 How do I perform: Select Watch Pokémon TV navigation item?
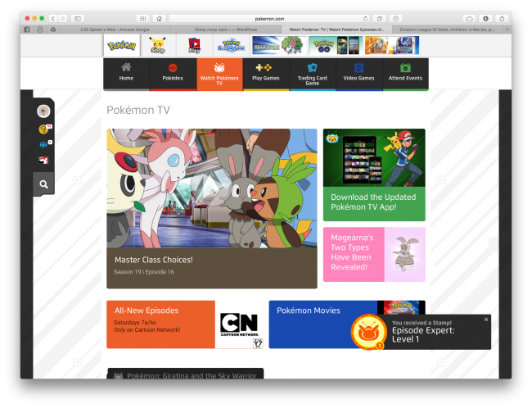(219, 74)
